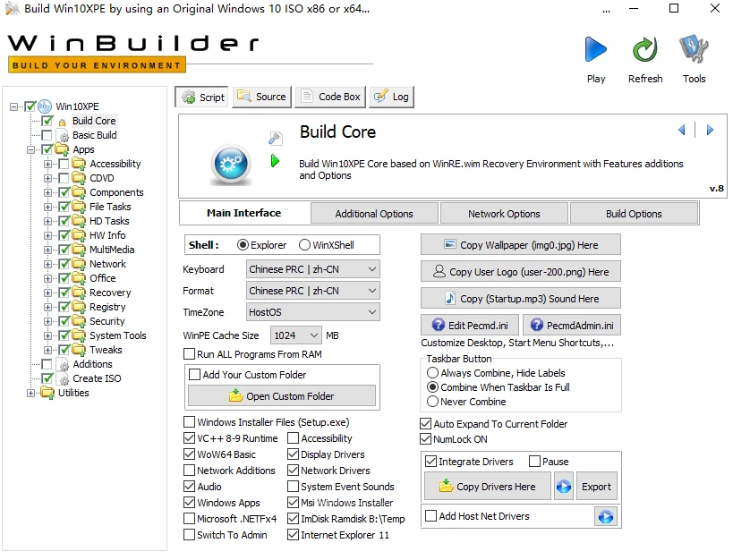Screen dimensions: 733x560
Task: Click the Create ISO script icon
Action: [x=64, y=379]
